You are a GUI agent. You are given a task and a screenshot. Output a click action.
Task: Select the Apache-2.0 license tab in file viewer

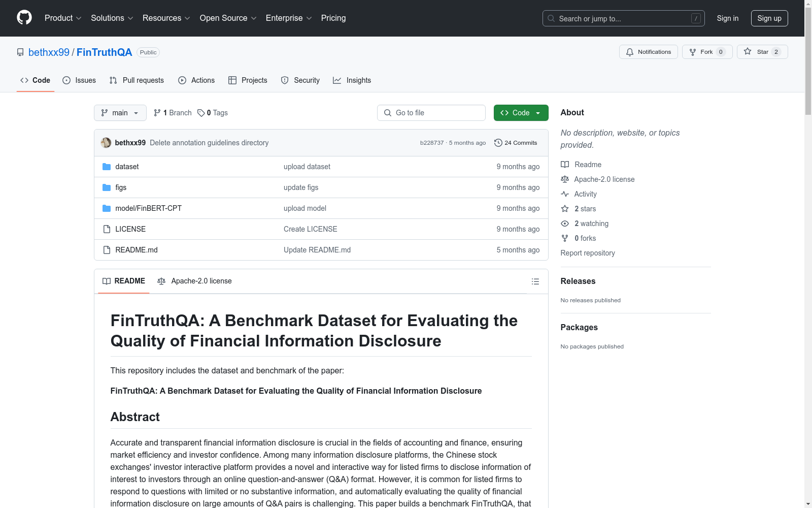[x=194, y=281]
